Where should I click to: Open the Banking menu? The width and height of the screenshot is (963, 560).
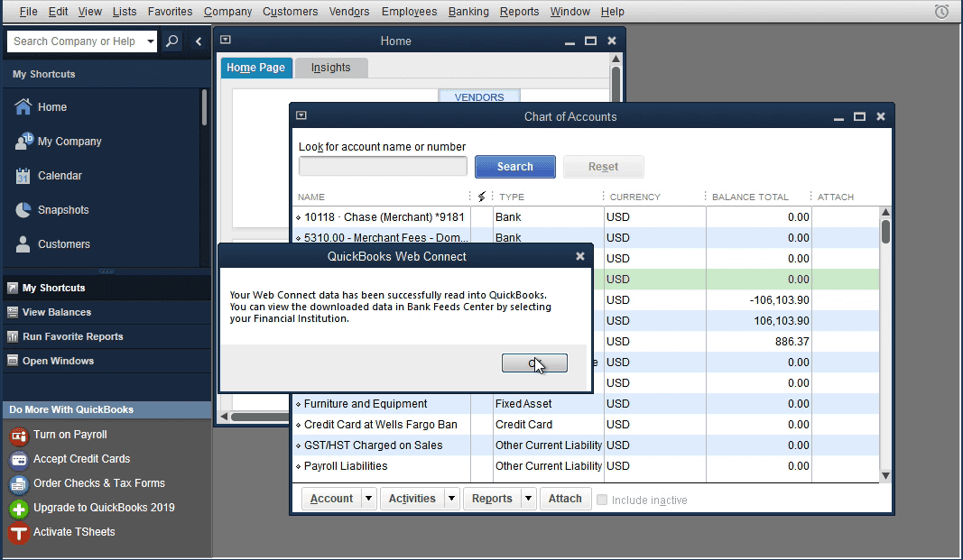click(x=468, y=12)
